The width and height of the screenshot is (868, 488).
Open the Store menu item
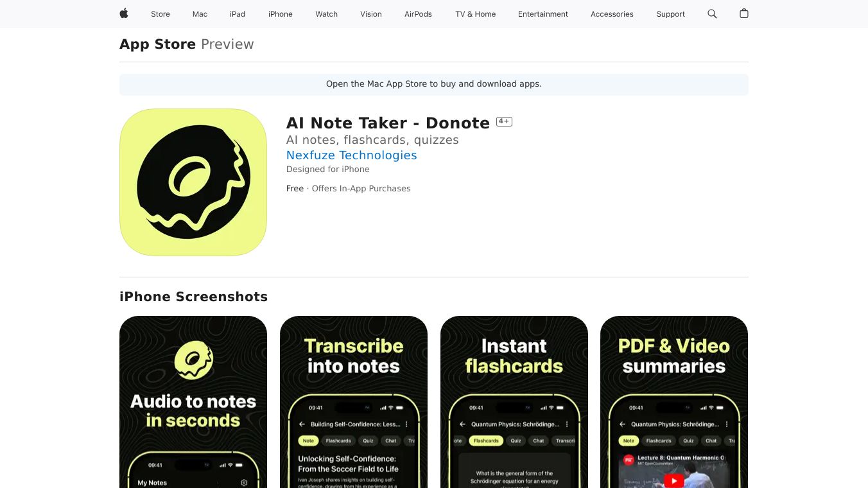[x=161, y=14]
